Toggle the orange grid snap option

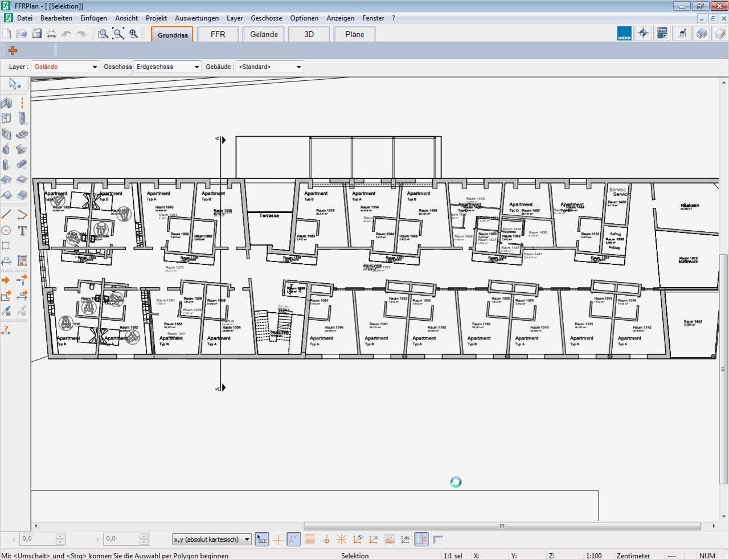(310, 539)
